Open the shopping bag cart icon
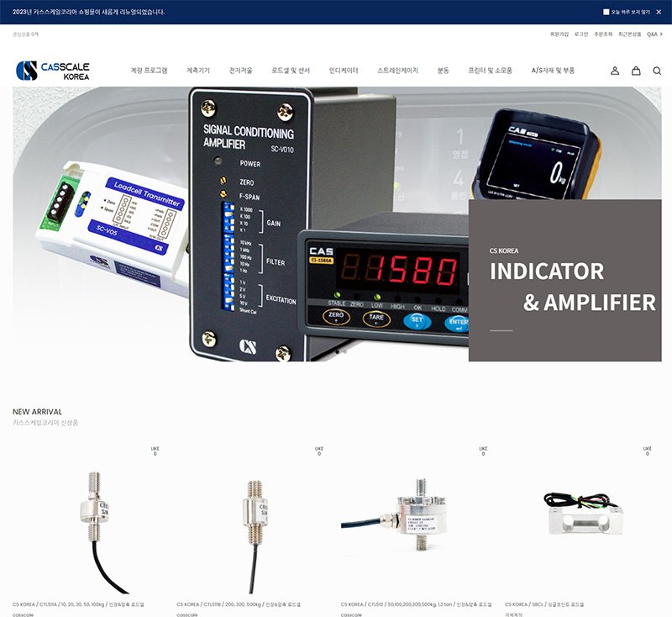 (x=636, y=71)
